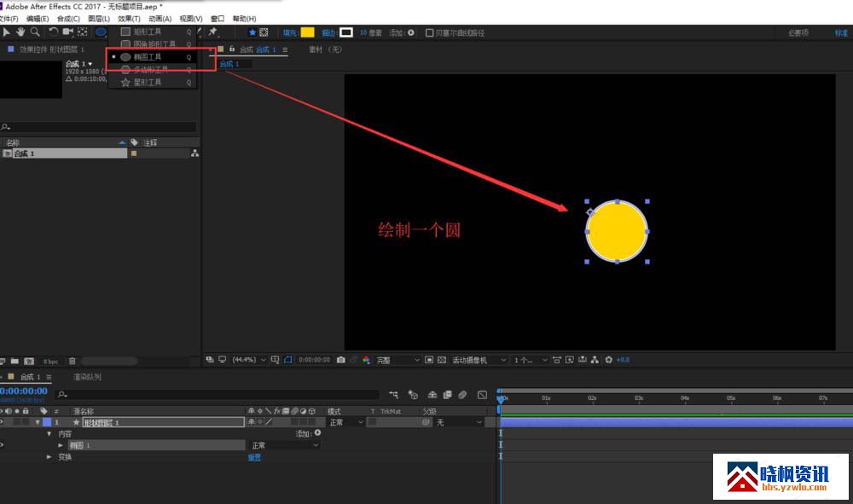This screenshot has height=504, width=853.
Task: Toggle the transparency grid icon
Action: pos(442,360)
